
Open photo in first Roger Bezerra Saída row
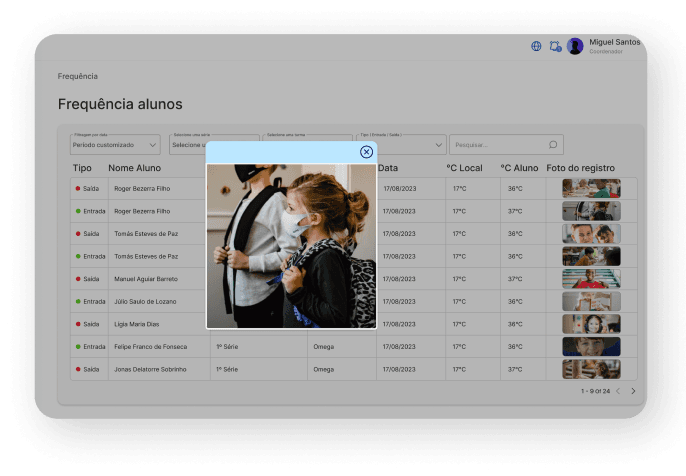(x=591, y=189)
